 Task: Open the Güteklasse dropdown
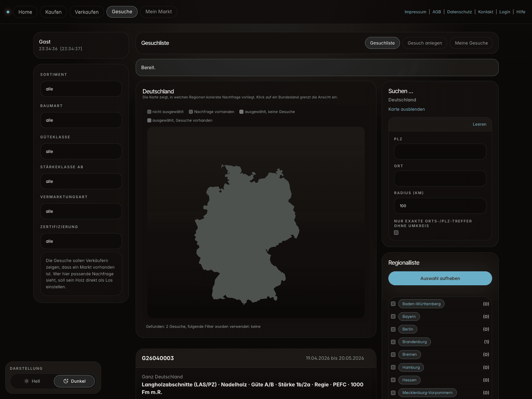pos(81,151)
